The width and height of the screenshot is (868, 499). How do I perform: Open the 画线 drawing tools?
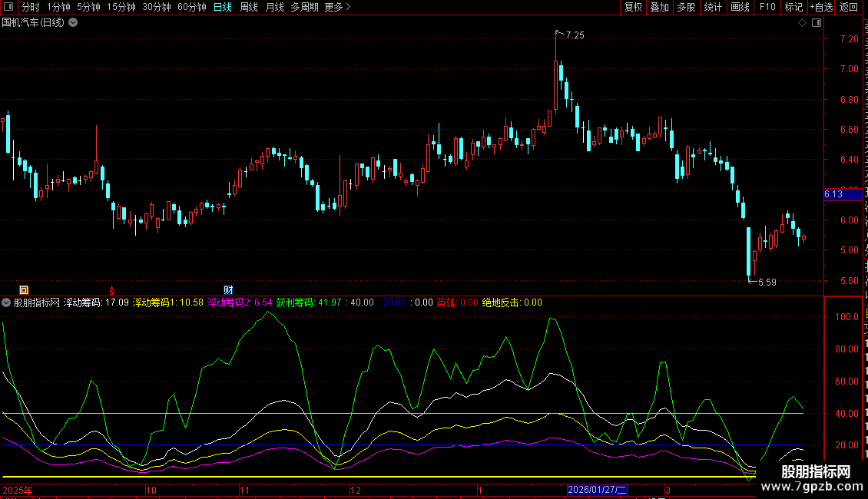(x=740, y=7)
